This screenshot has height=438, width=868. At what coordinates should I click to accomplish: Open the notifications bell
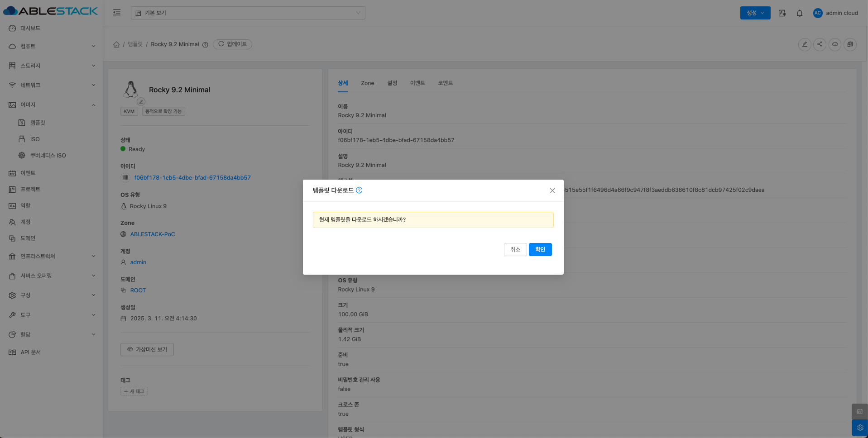click(799, 13)
